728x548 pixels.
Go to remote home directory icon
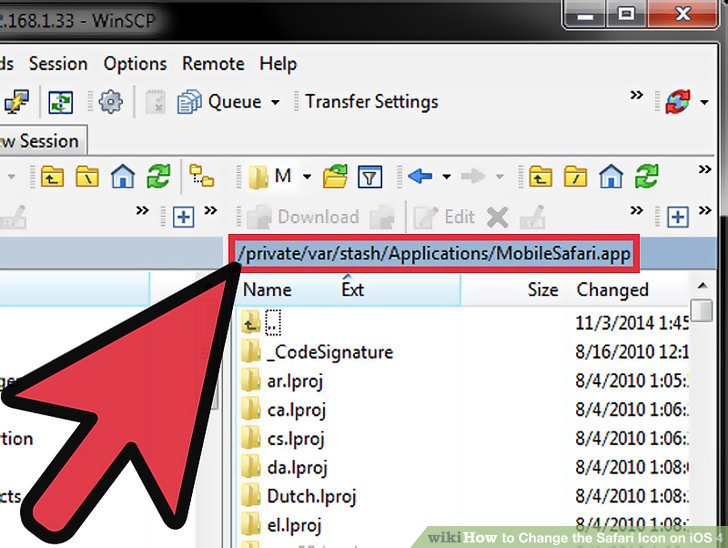coord(611,176)
